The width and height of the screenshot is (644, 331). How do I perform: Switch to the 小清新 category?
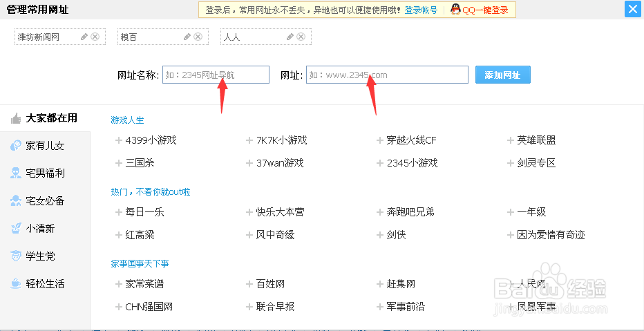click(x=45, y=228)
